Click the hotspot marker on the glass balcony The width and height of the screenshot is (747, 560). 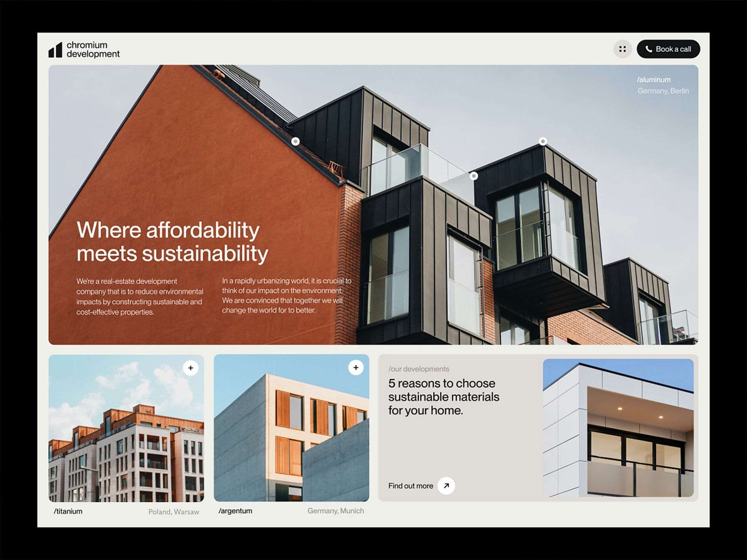tap(474, 176)
